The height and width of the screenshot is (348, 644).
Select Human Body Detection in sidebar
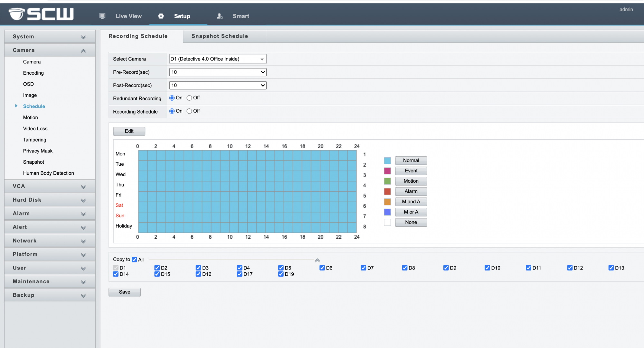(48, 173)
